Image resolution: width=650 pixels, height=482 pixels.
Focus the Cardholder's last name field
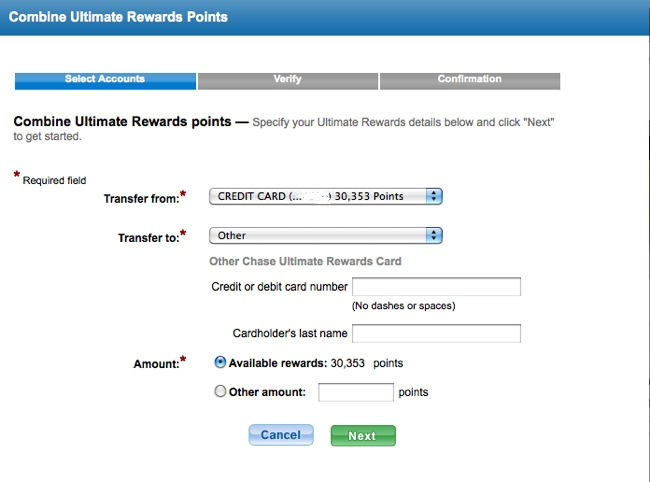[x=437, y=334]
